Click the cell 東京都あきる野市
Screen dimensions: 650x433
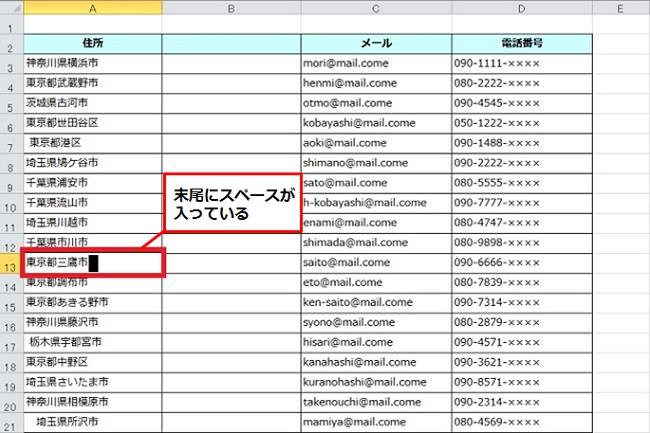pos(92,302)
